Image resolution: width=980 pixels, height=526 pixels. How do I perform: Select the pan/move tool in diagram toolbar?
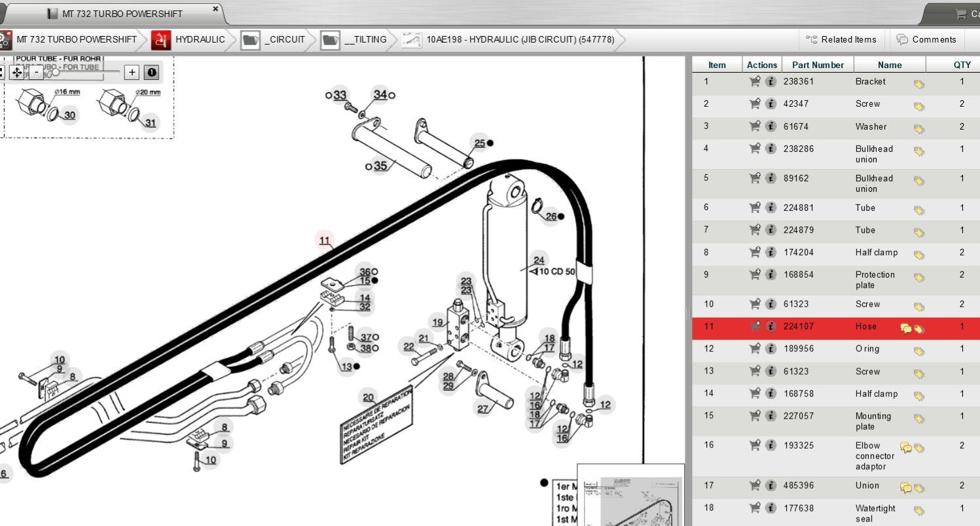pos(17,72)
